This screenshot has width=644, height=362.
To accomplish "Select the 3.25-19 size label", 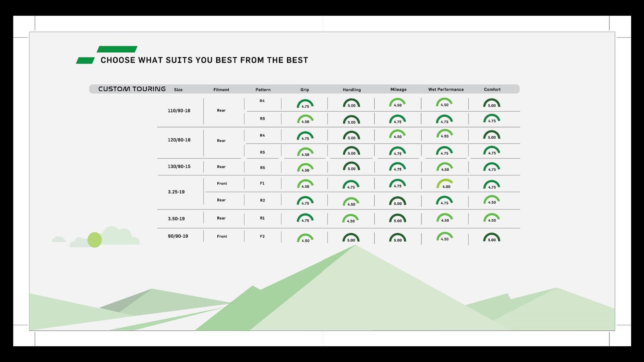I will (176, 192).
